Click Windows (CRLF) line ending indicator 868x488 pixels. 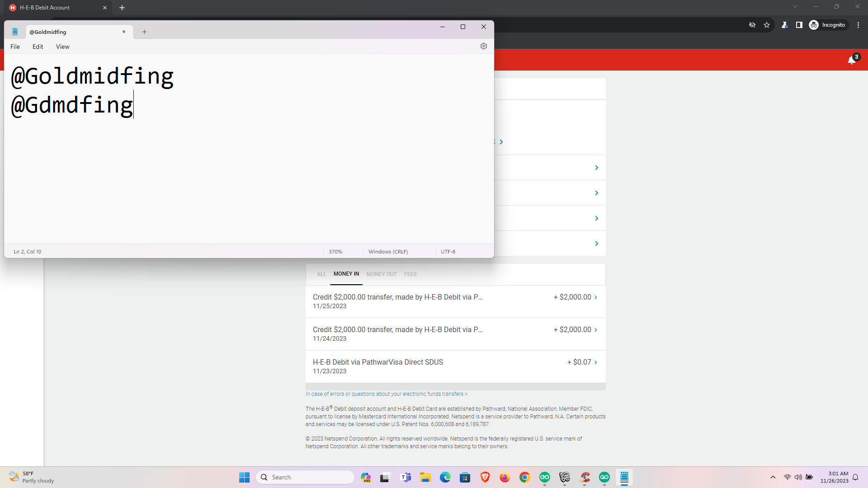coord(388,252)
